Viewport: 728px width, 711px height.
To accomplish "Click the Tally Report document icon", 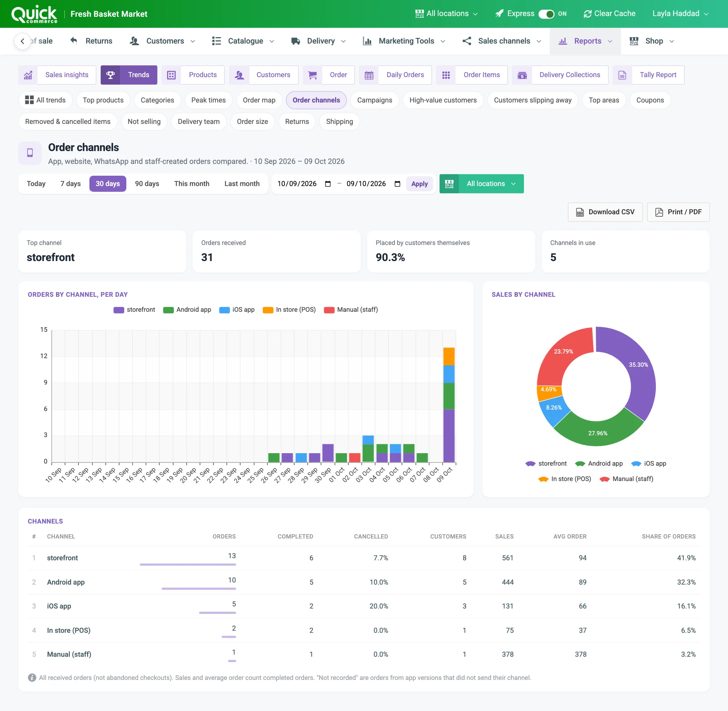I will pos(622,75).
